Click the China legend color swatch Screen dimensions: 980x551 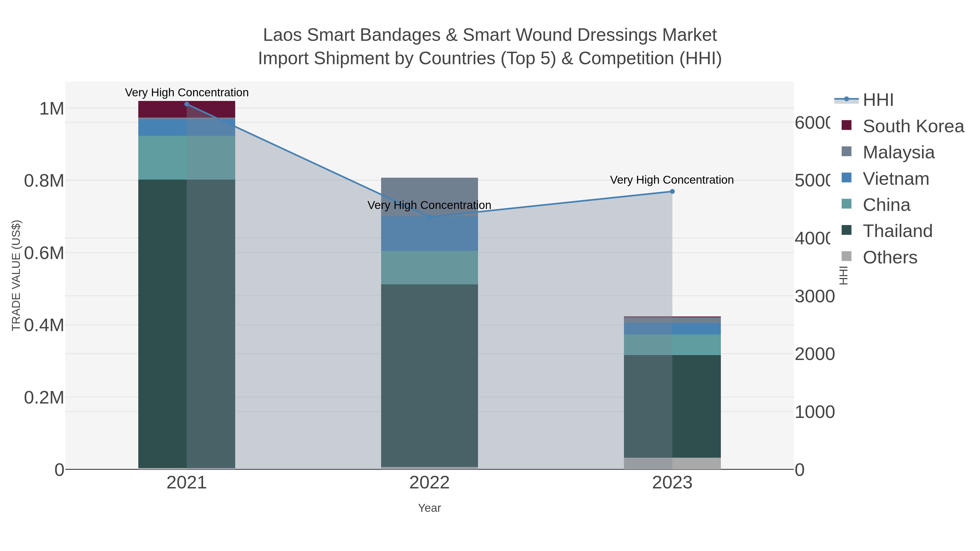pos(846,204)
